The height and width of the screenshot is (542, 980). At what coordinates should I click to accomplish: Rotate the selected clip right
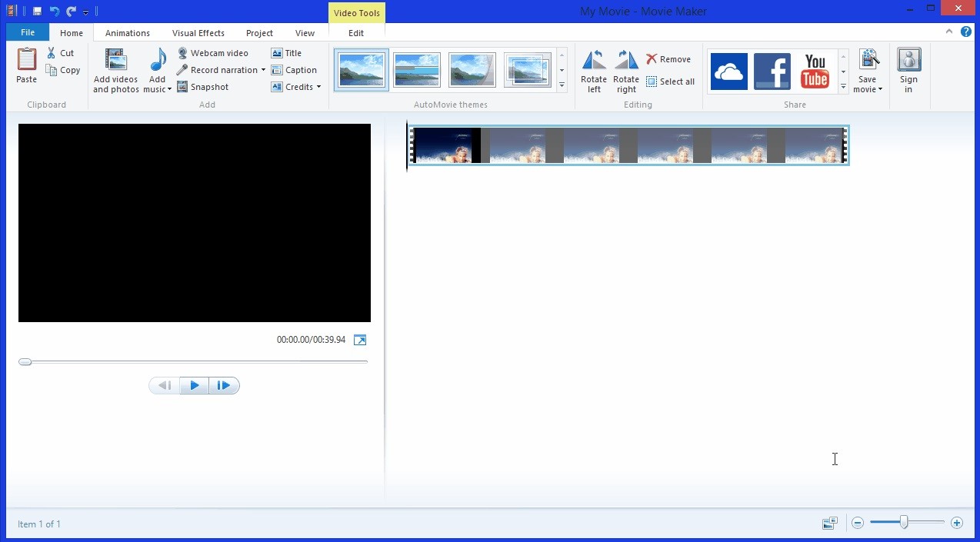pyautogui.click(x=626, y=71)
